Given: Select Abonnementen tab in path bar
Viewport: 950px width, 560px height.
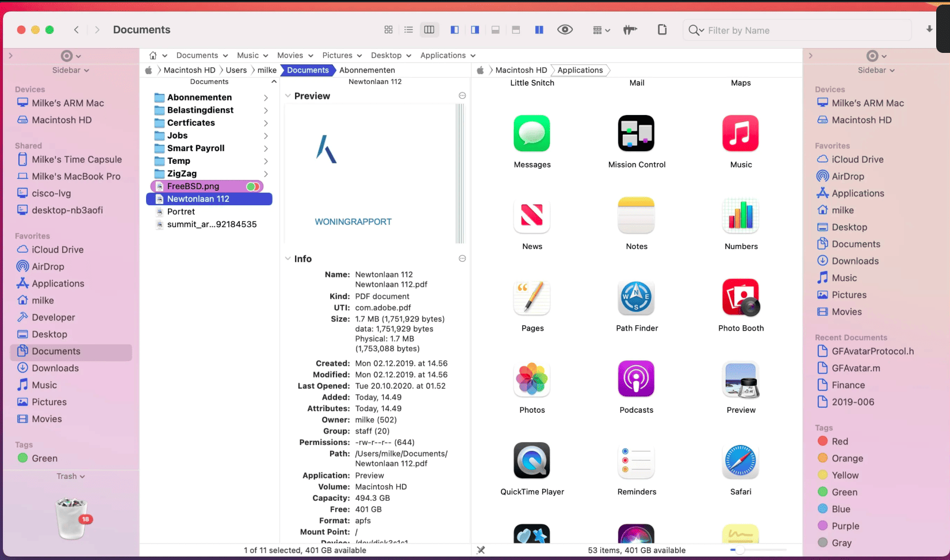Looking at the screenshot, I should (x=367, y=70).
